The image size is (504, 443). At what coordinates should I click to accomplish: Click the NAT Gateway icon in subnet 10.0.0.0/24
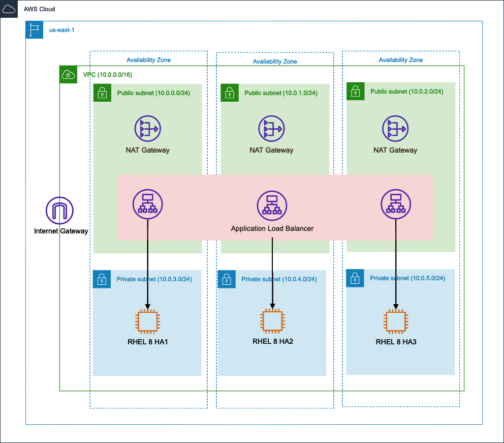(x=147, y=128)
